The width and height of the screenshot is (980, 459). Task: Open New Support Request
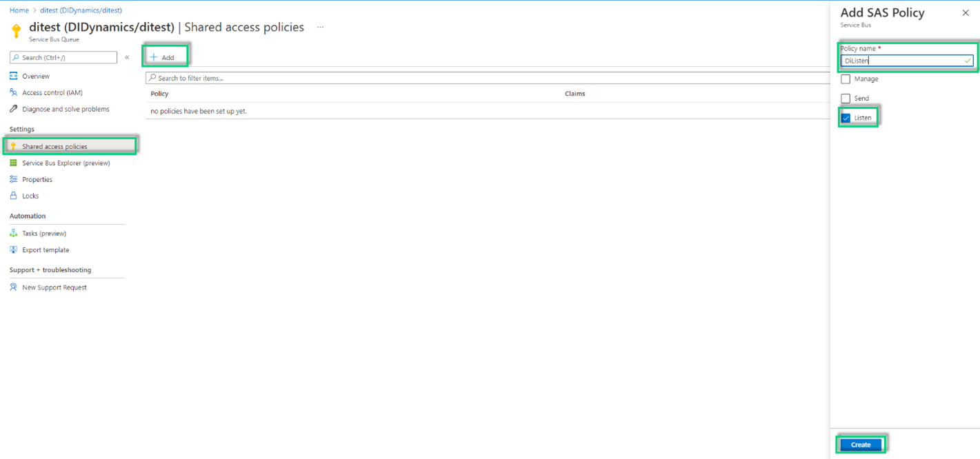54,287
